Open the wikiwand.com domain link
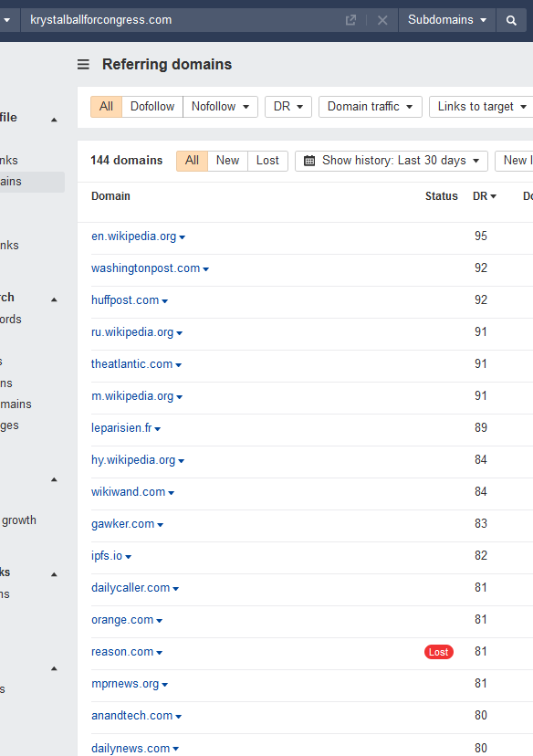533x756 pixels. (128, 492)
